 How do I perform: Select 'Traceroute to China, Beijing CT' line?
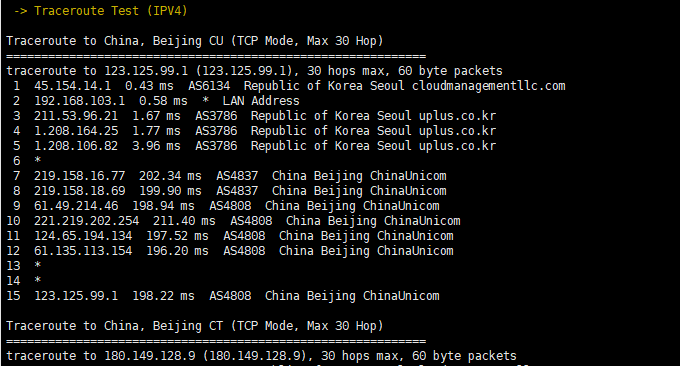[195, 326]
